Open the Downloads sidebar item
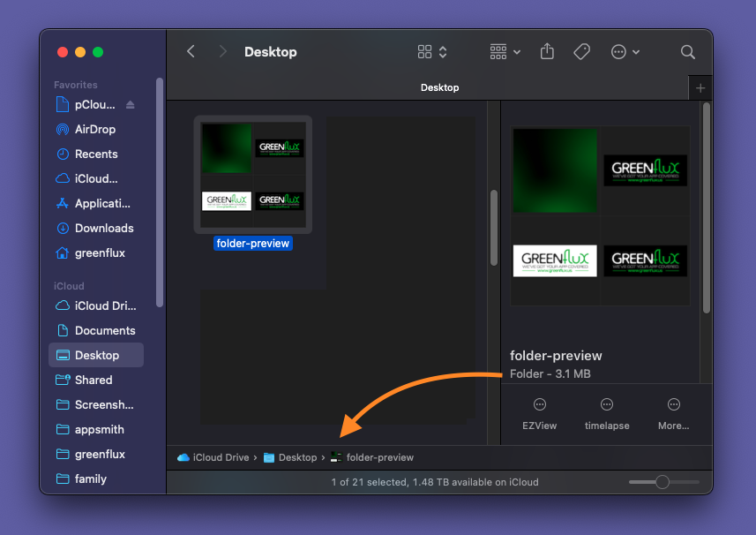 (101, 228)
